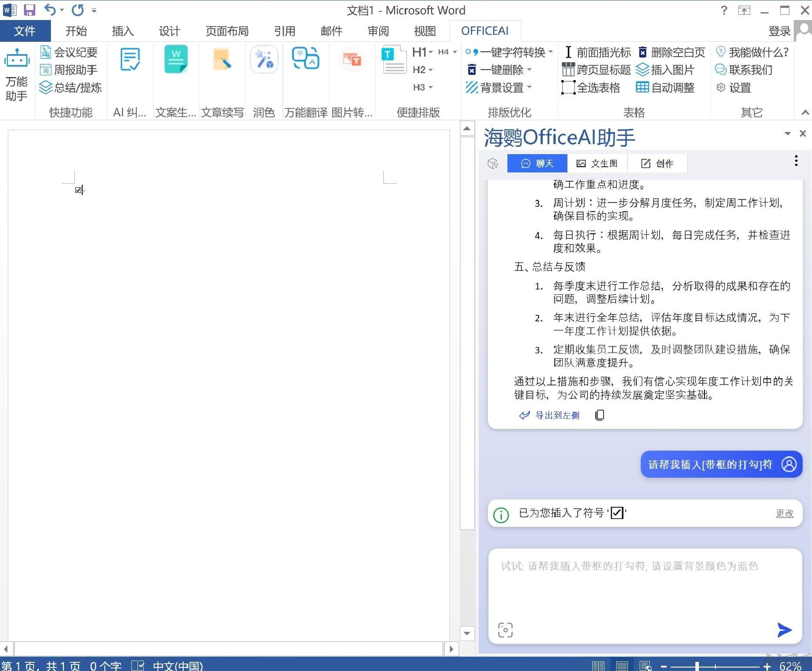The image size is (812, 671).
Task: Click zoom out minus button
Action: (664, 666)
